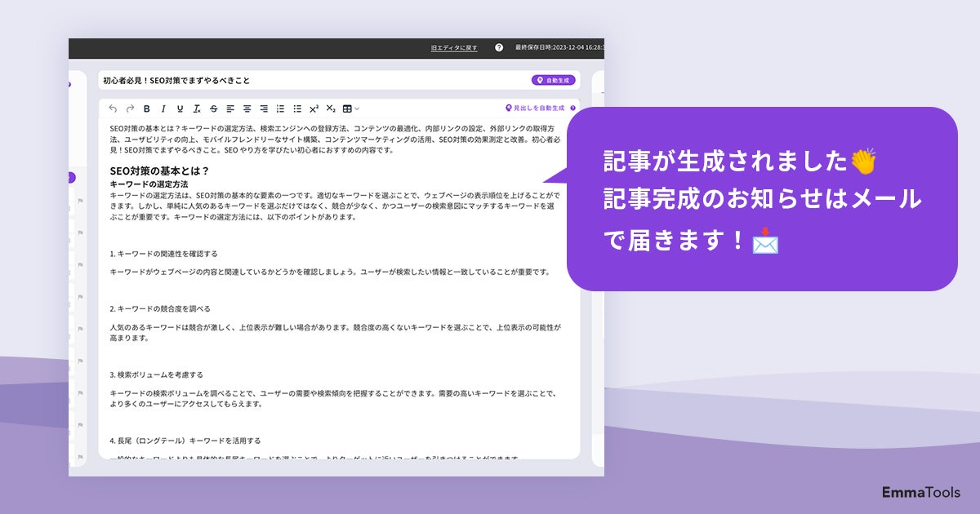Apply superscript formatting
Viewport: 980px width, 514px height.
[314, 109]
